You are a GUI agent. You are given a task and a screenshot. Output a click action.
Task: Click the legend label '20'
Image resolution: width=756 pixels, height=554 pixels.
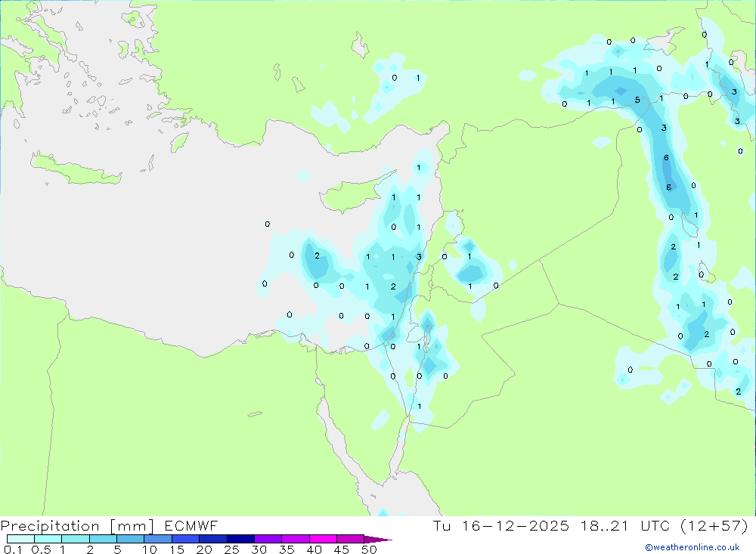[x=204, y=549]
